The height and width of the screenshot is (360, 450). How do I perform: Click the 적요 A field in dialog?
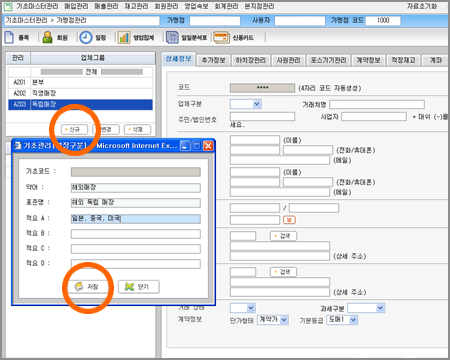tap(136, 219)
